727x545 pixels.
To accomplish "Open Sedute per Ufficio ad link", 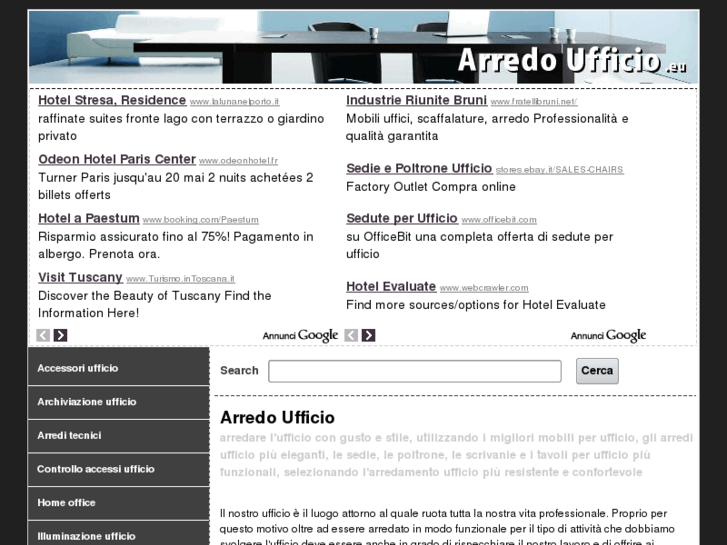I will [402, 218].
